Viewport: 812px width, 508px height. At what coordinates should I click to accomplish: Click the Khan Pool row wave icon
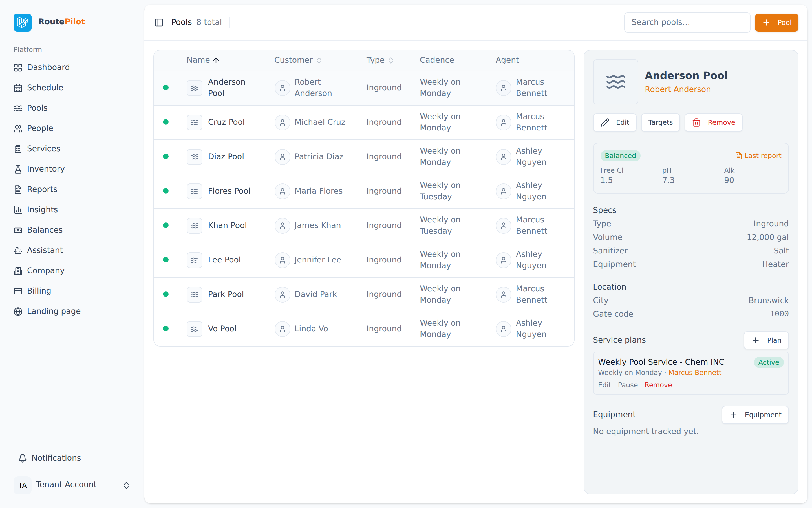point(195,225)
